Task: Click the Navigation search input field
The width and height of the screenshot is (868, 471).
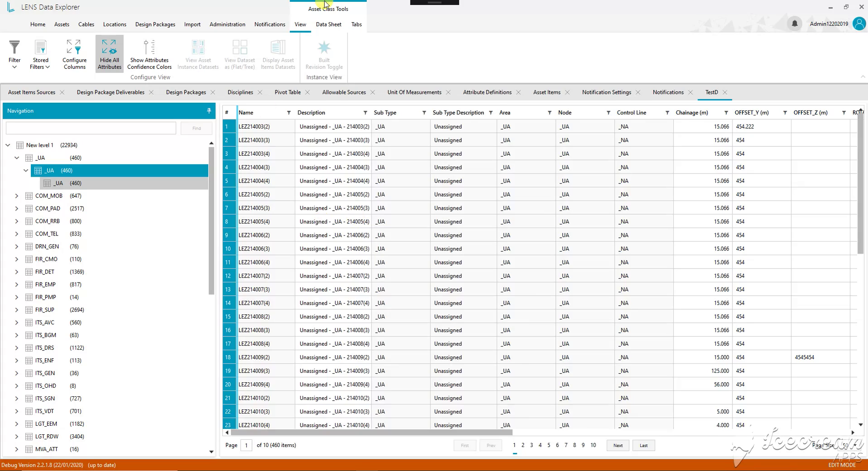Action: tap(91, 128)
